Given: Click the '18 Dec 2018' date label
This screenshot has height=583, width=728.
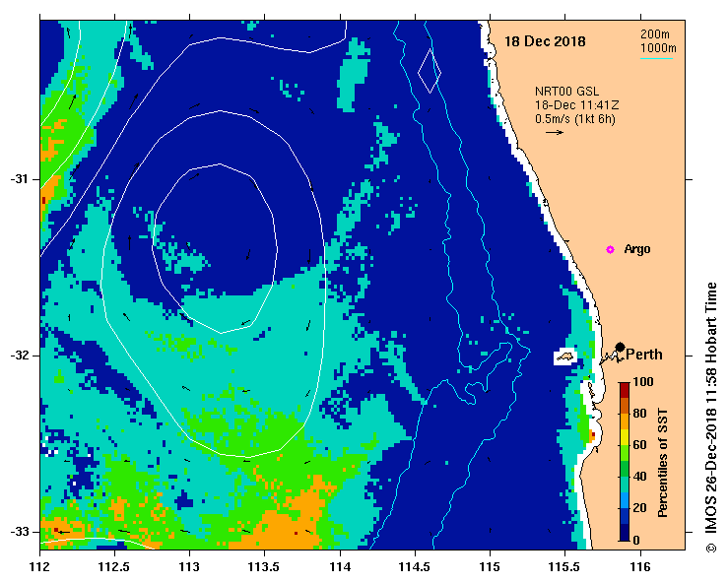Looking at the screenshot, I should (545, 41).
